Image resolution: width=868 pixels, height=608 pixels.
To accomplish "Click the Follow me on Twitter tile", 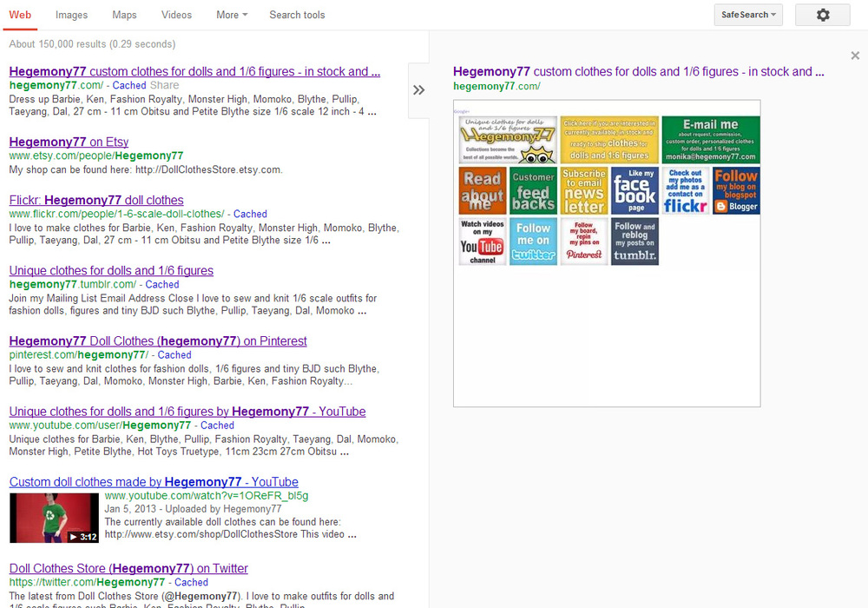I will [533, 241].
